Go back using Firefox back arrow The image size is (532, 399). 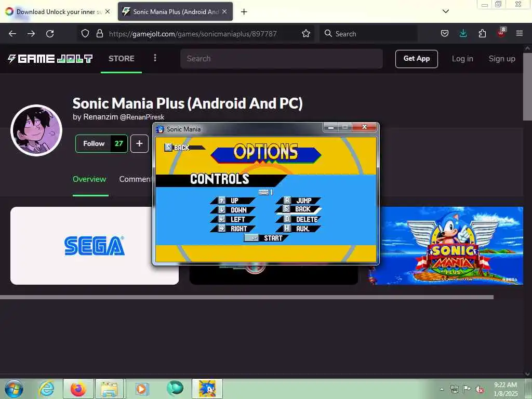[12, 34]
